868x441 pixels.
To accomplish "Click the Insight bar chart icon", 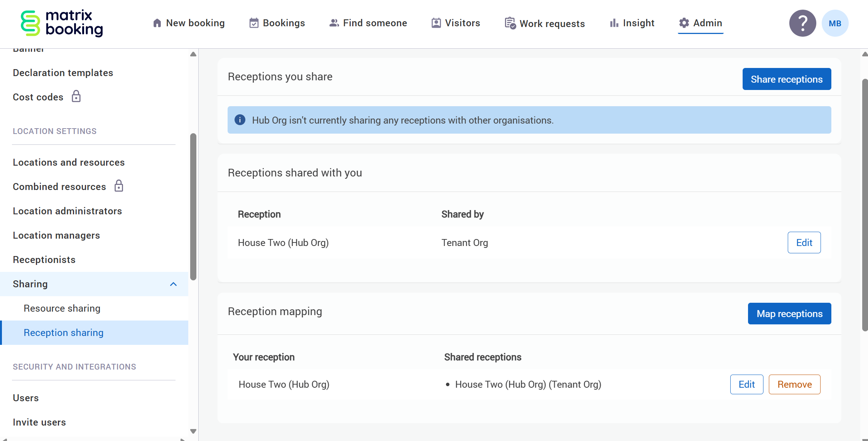I will coord(614,23).
